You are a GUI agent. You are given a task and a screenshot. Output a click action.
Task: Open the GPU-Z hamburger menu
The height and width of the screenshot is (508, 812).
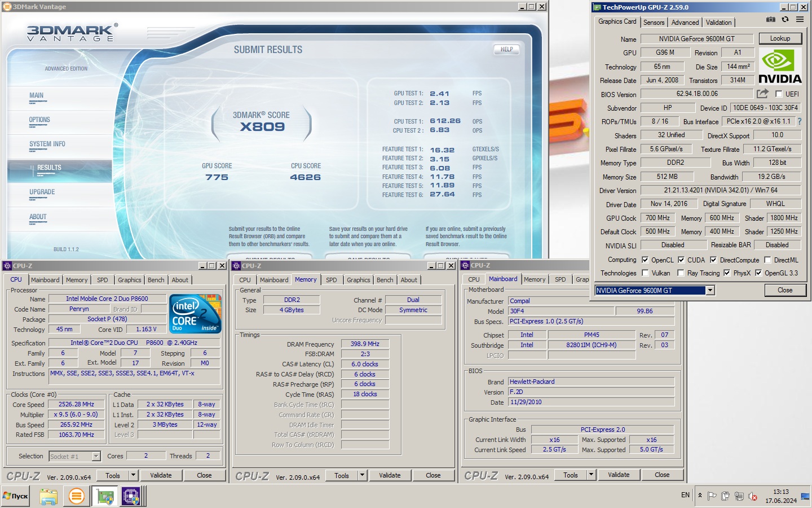point(800,19)
